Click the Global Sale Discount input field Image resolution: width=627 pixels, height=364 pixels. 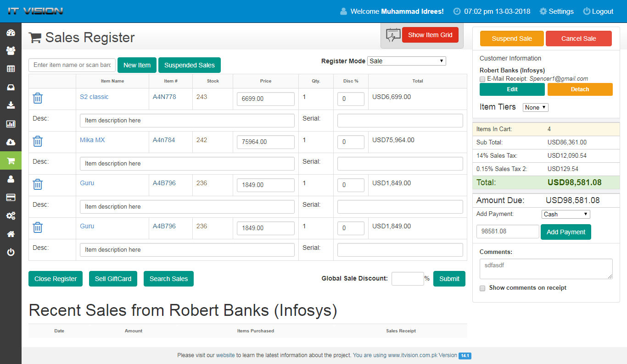407,279
